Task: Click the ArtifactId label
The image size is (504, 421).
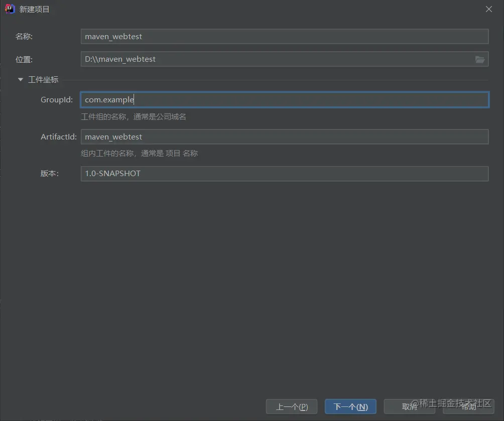Action: coord(59,136)
